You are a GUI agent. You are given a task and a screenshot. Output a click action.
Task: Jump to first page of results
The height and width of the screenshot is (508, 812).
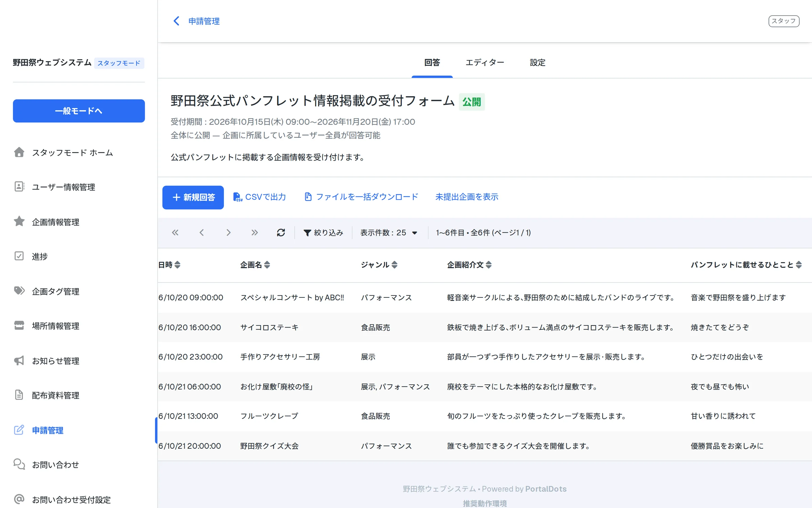click(x=175, y=233)
